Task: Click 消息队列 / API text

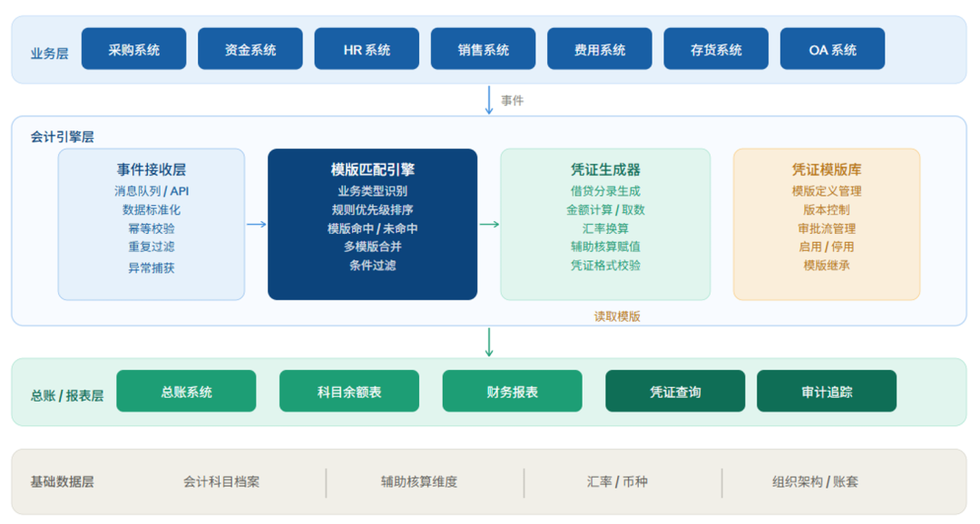Action: [152, 191]
